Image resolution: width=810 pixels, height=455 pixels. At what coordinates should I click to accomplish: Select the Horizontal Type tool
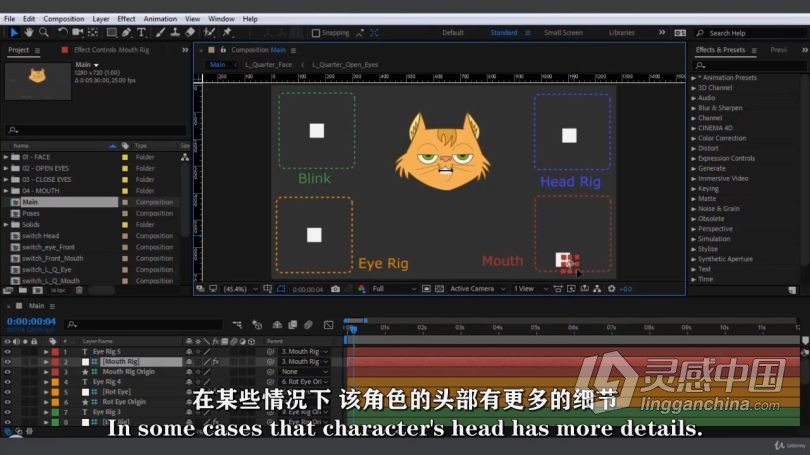(x=141, y=33)
